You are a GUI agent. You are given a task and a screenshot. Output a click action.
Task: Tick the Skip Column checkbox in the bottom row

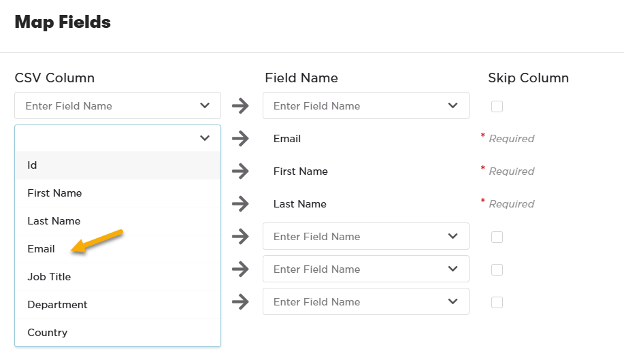pyautogui.click(x=497, y=302)
